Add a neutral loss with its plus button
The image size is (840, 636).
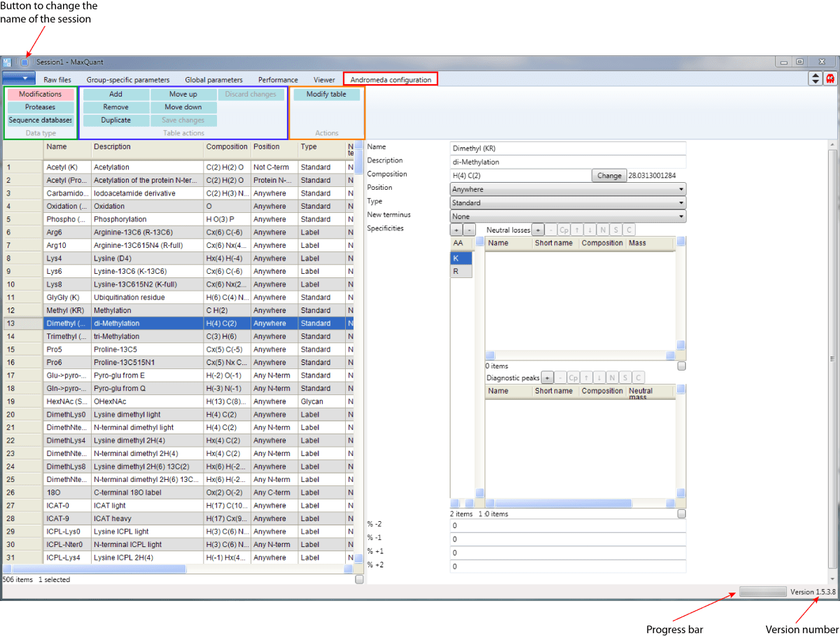tap(538, 230)
